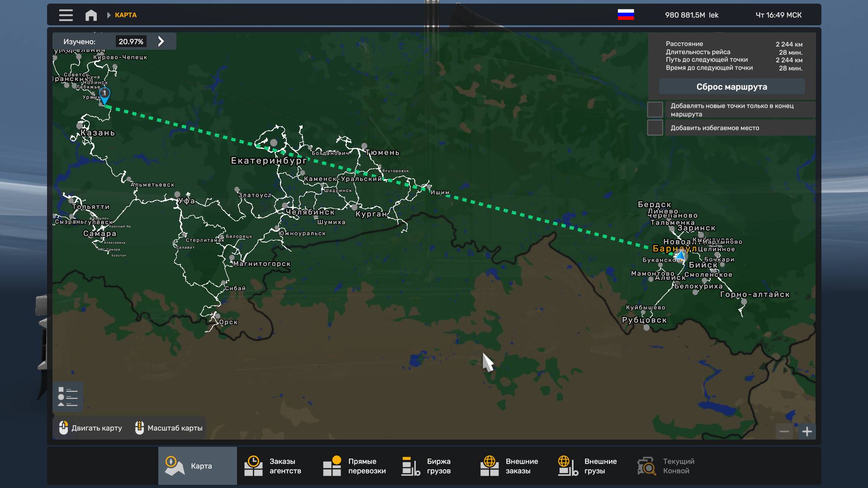The image size is (868, 488).
Task: Click the Сброс маршрута button
Action: coord(731,87)
